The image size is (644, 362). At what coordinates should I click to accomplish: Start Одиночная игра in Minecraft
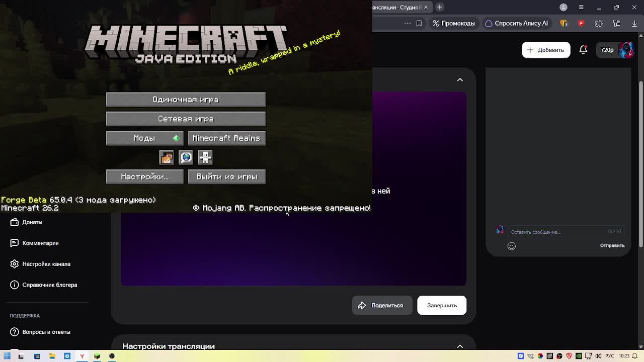pos(186,100)
